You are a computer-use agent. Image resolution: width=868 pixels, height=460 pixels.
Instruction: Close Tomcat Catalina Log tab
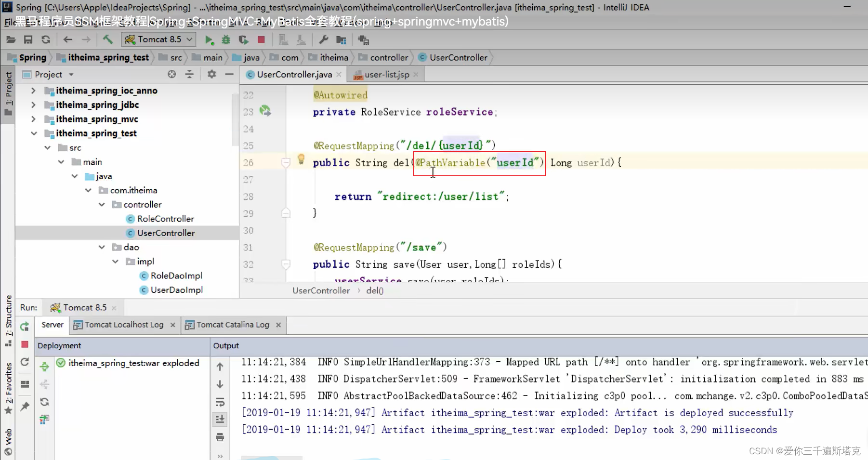[278, 325]
